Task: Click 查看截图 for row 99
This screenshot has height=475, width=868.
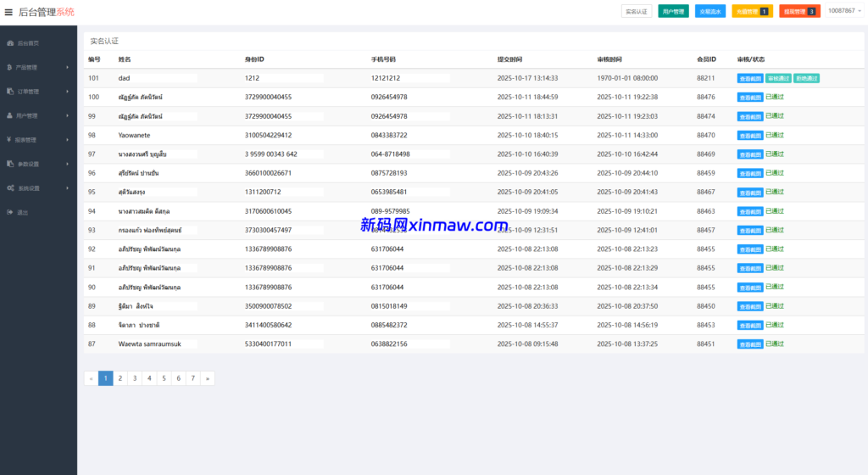Action: 750,117
